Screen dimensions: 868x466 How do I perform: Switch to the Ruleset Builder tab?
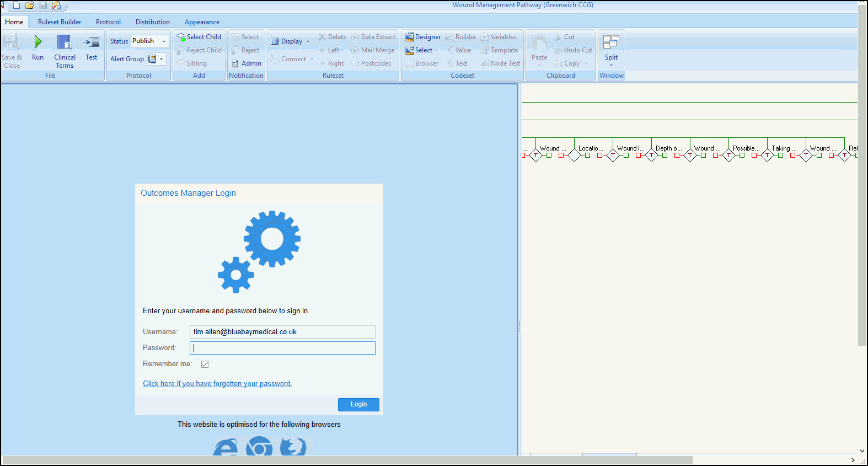click(60, 22)
